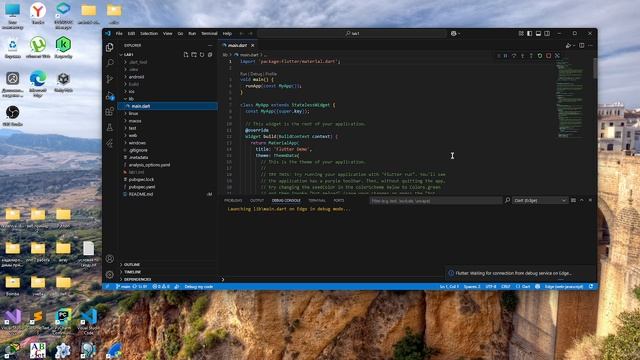
Task: Open analysis_options.yaml file
Action: tap(167, 165)
